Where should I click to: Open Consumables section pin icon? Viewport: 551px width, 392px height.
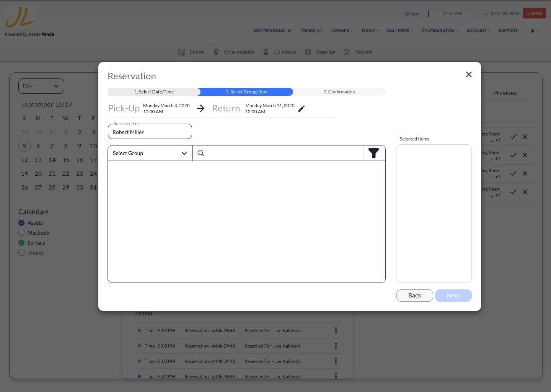pos(216,52)
